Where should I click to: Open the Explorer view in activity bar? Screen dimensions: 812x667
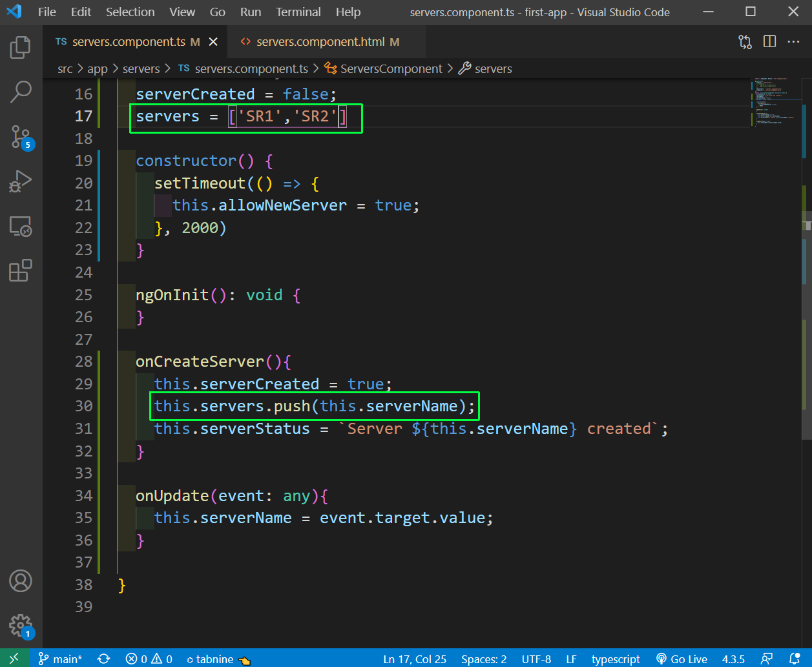(x=21, y=47)
